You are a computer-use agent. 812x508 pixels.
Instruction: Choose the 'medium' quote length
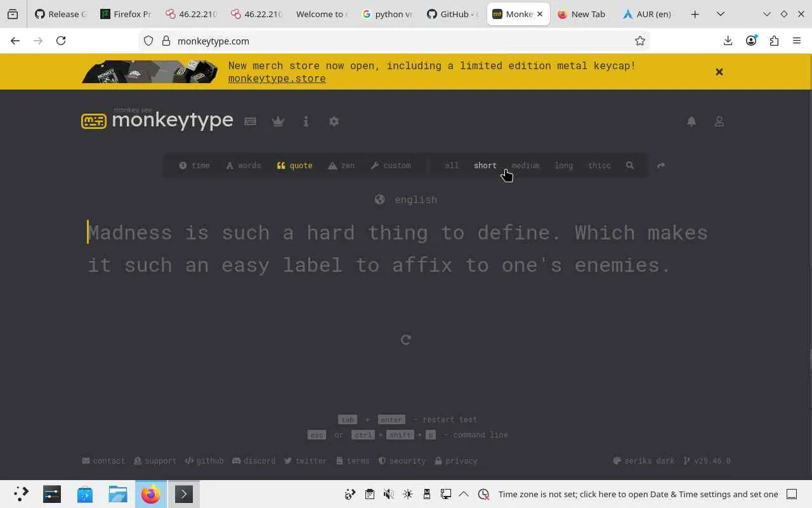[x=525, y=165]
